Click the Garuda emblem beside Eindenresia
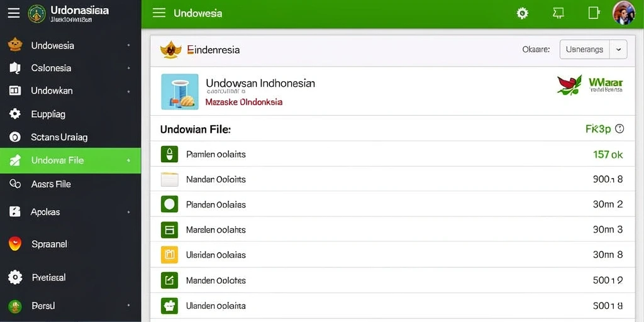The height and width of the screenshot is (322, 644). pos(170,50)
